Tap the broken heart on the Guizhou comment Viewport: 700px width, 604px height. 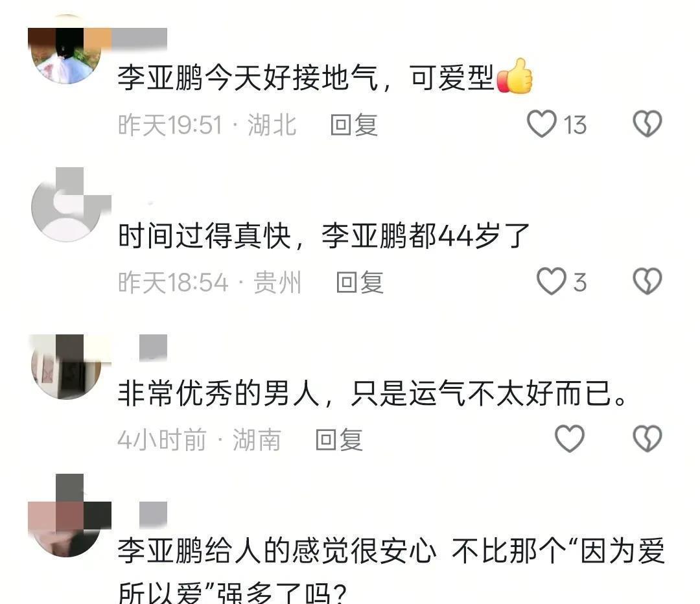click(647, 281)
